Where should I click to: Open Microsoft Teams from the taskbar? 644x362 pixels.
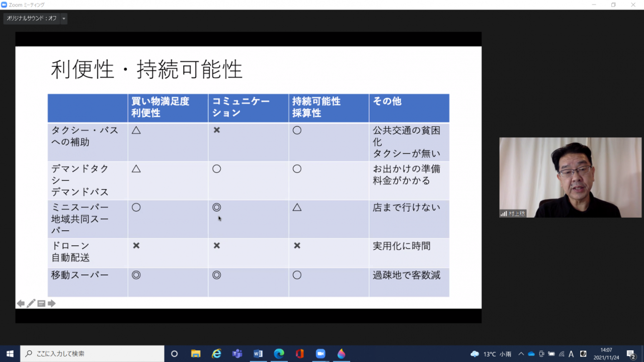[x=237, y=353]
